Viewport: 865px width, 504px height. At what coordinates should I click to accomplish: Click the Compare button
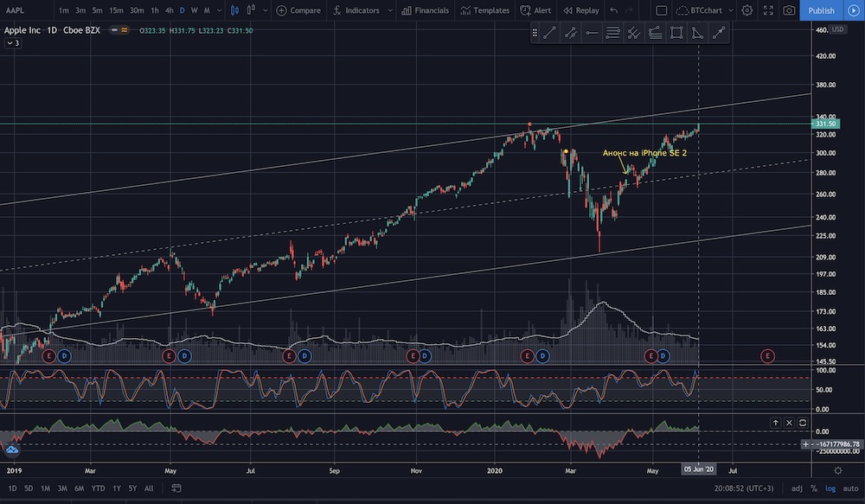pos(298,10)
